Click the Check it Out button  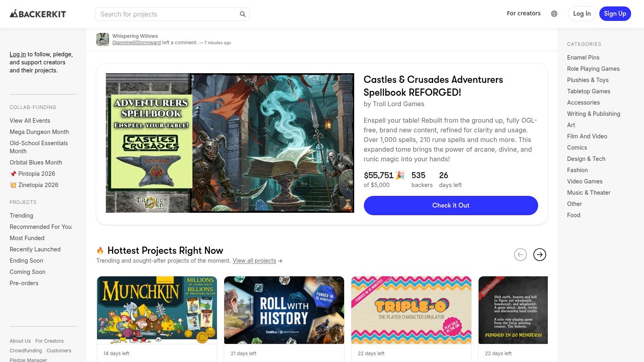tap(451, 206)
